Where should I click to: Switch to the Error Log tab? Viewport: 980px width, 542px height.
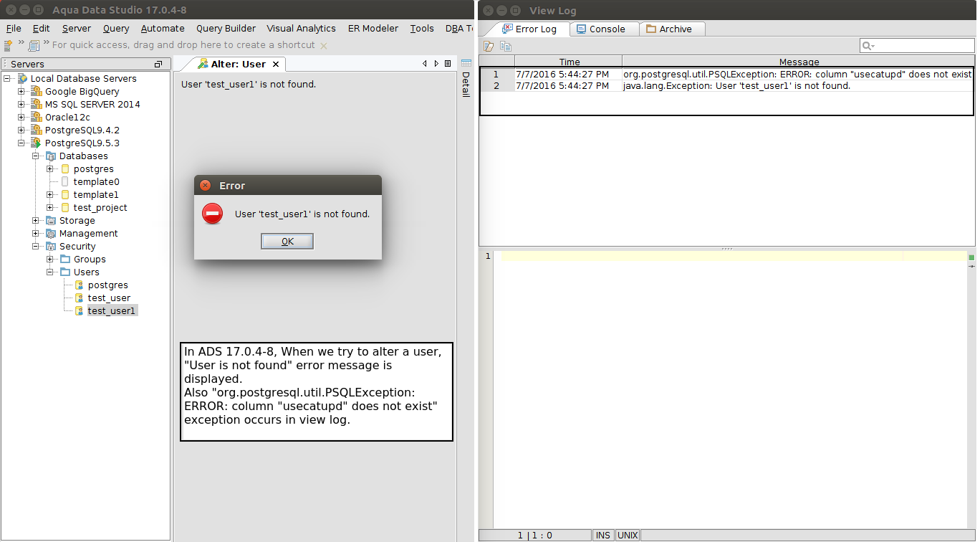(529, 29)
